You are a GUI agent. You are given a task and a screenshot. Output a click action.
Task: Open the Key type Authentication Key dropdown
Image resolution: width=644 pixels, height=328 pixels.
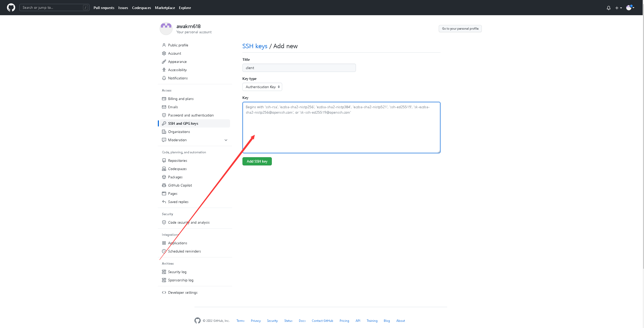tap(262, 87)
